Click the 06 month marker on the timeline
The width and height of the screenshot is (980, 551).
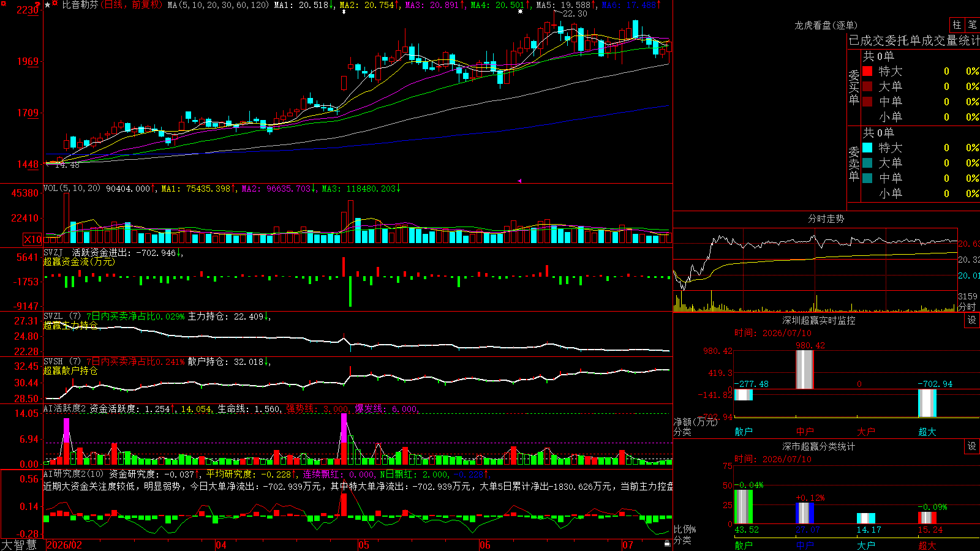[x=485, y=545]
